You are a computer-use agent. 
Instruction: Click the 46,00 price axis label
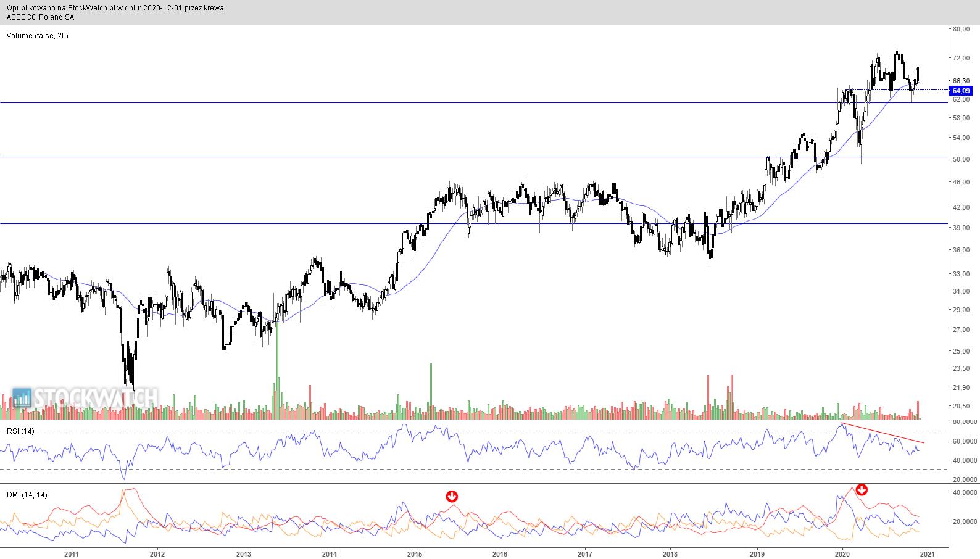tap(961, 183)
